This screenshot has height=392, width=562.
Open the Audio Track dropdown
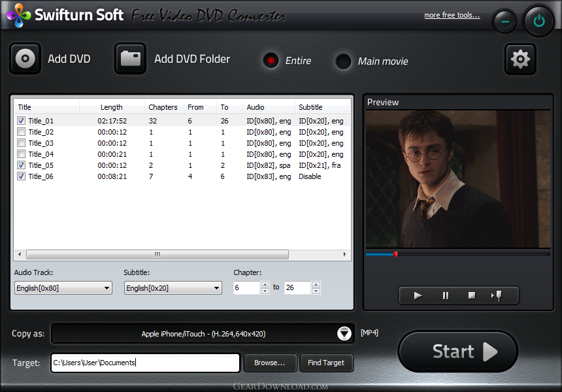pos(63,288)
